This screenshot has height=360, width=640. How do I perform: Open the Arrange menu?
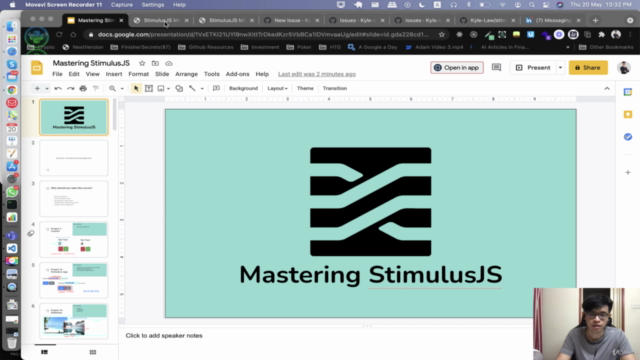(x=186, y=74)
